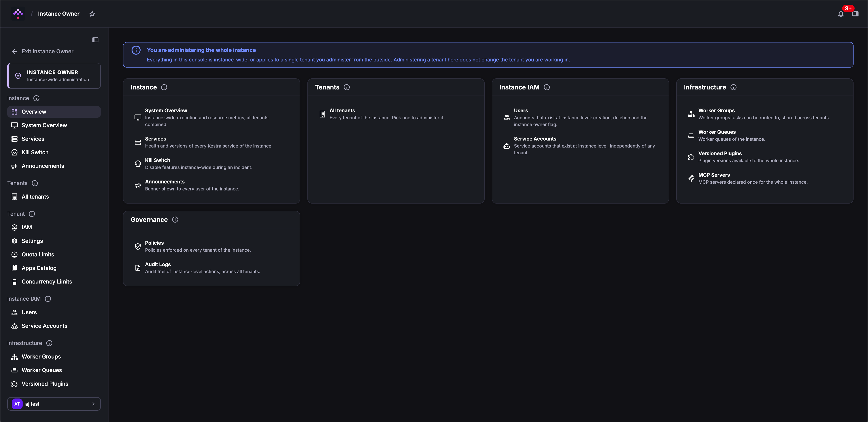Click the puzzle icon beside Versioned Plugins card entry
Image resolution: width=868 pixels, height=422 pixels.
pyautogui.click(x=691, y=157)
